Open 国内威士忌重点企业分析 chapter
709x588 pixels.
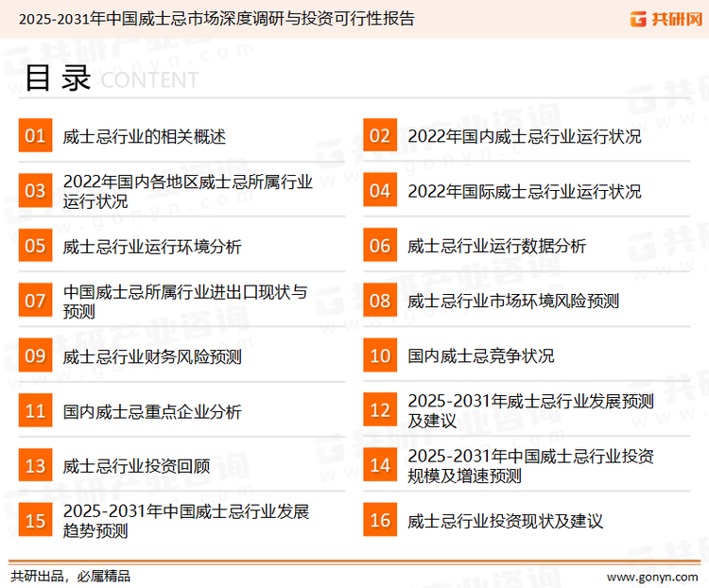152,411
